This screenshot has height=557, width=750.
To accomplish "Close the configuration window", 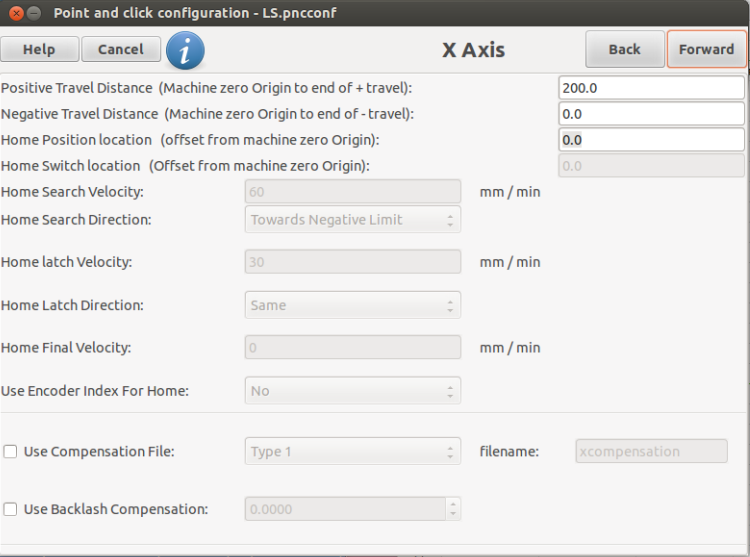I will point(16,13).
